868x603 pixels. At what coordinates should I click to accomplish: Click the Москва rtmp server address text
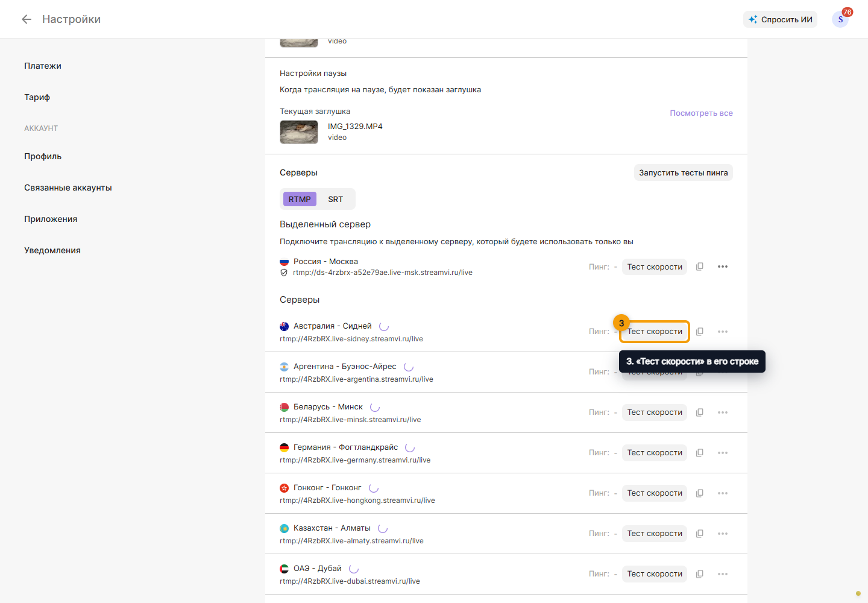(383, 273)
